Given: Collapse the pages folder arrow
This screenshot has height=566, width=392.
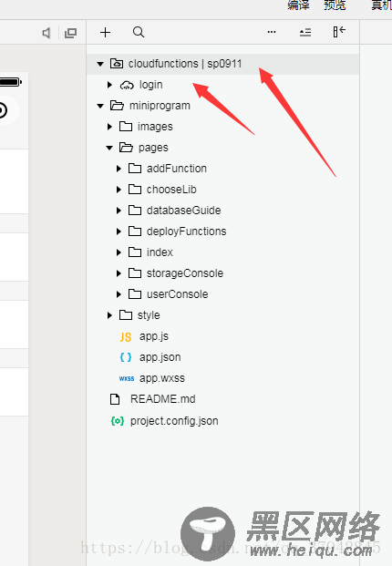Looking at the screenshot, I should pyautogui.click(x=109, y=148).
